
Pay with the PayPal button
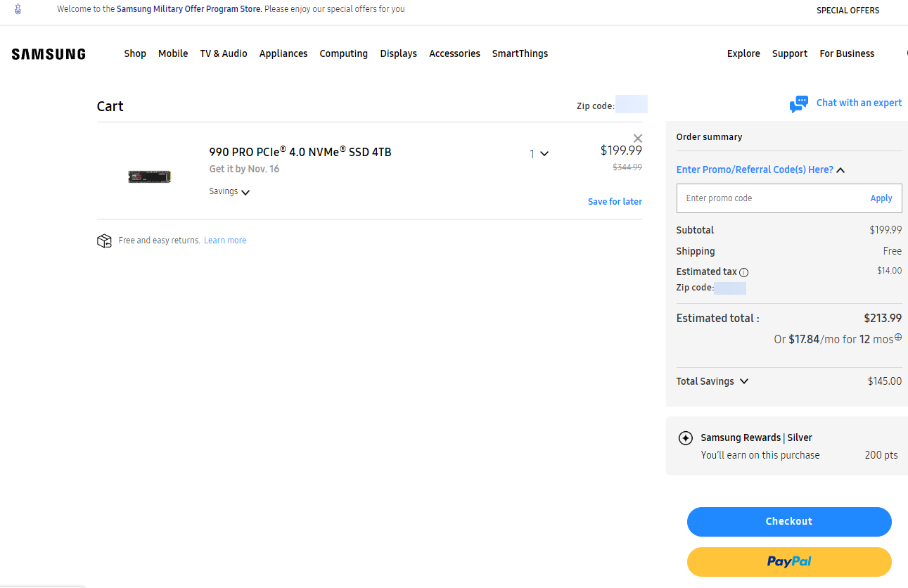pyautogui.click(x=789, y=562)
